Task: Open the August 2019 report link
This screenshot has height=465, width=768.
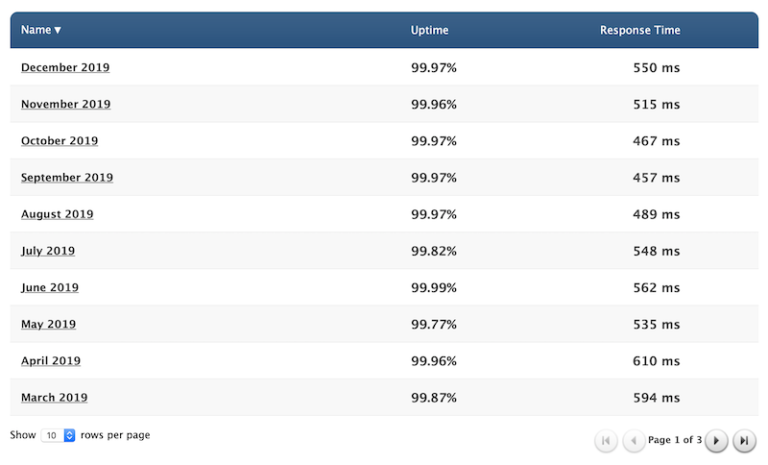Action: [57, 214]
